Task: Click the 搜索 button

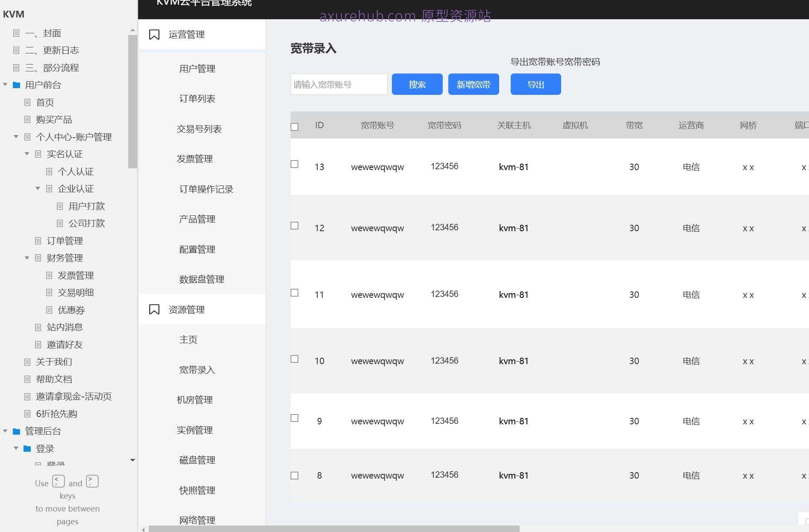Action: [x=417, y=84]
